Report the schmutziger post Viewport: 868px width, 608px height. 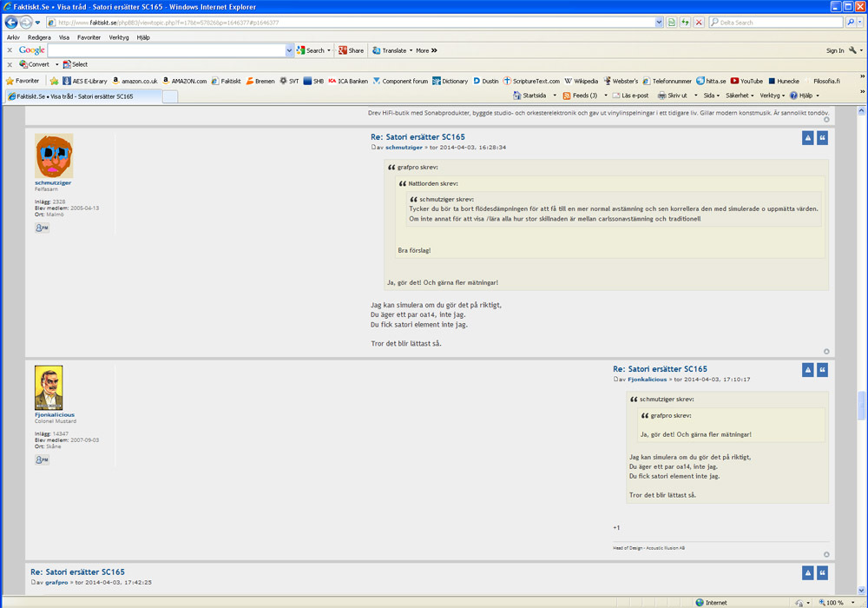click(x=807, y=138)
